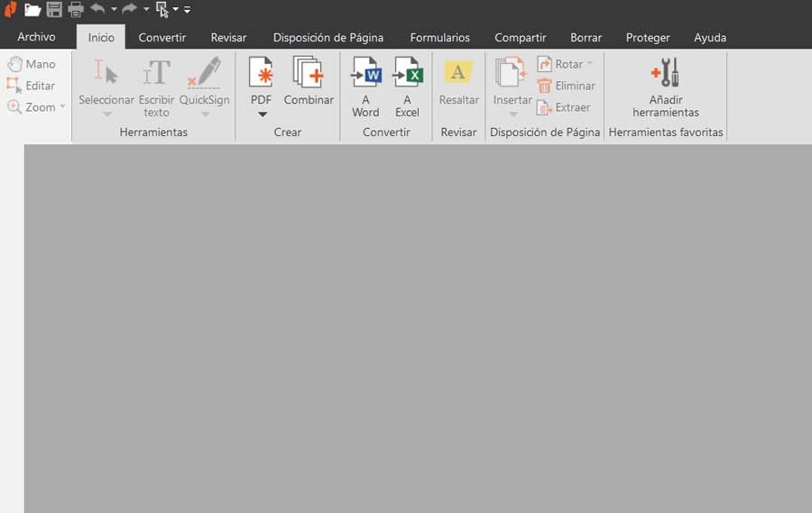Open the Ayuda tab

click(710, 37)
